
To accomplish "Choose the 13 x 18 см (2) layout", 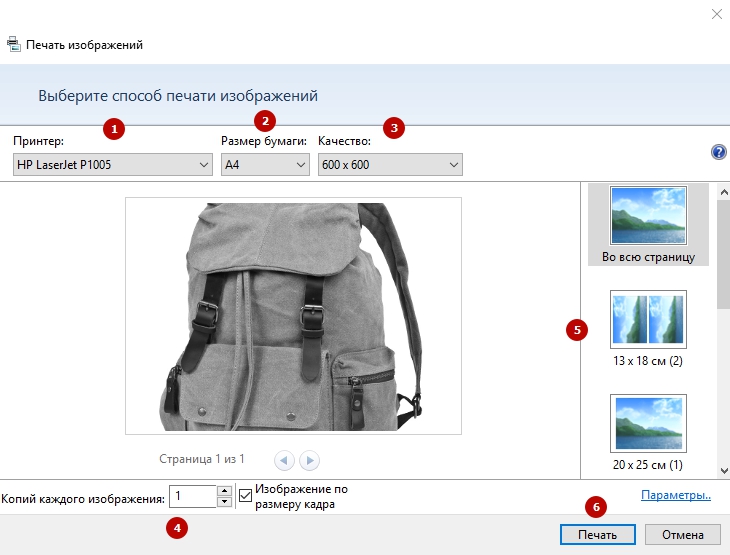I will [x=648, y=319].
